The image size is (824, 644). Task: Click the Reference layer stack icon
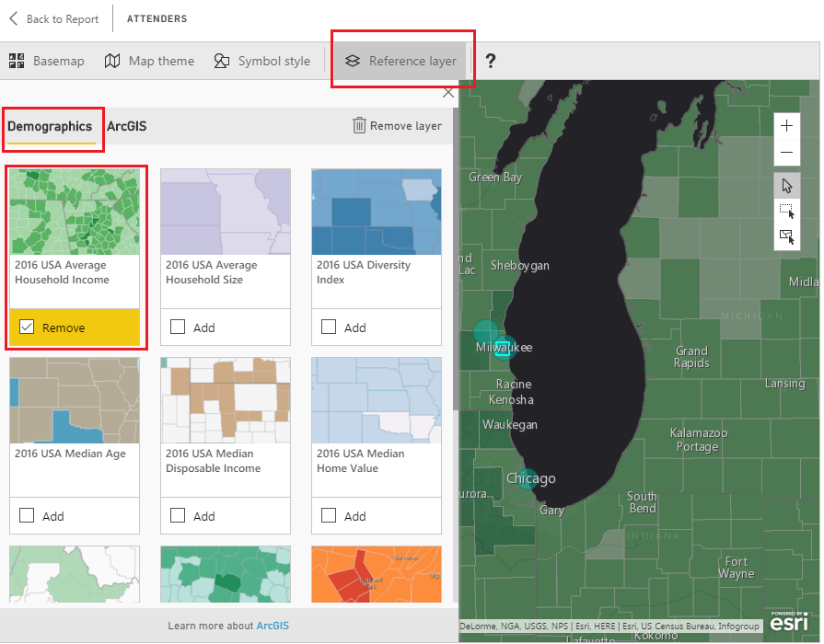coord(353,61)
